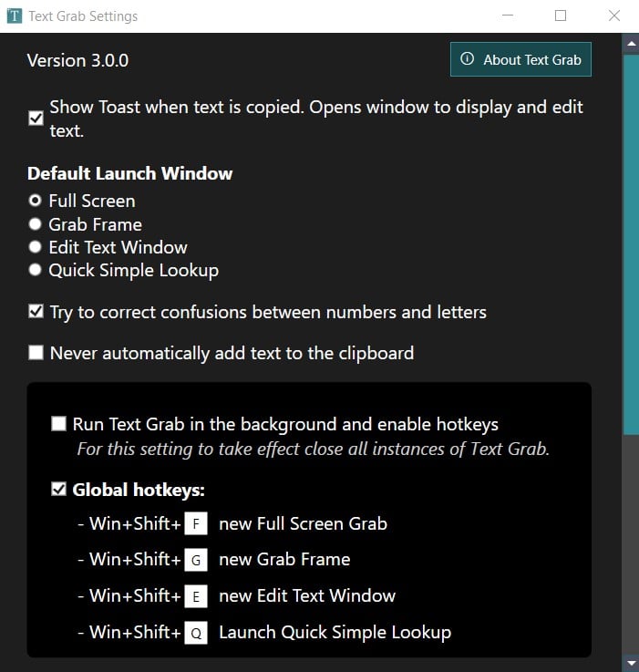Choose Edit Text Window radio option
The image size is (639, 672).
pyautogui.click(x=35, y=247)
